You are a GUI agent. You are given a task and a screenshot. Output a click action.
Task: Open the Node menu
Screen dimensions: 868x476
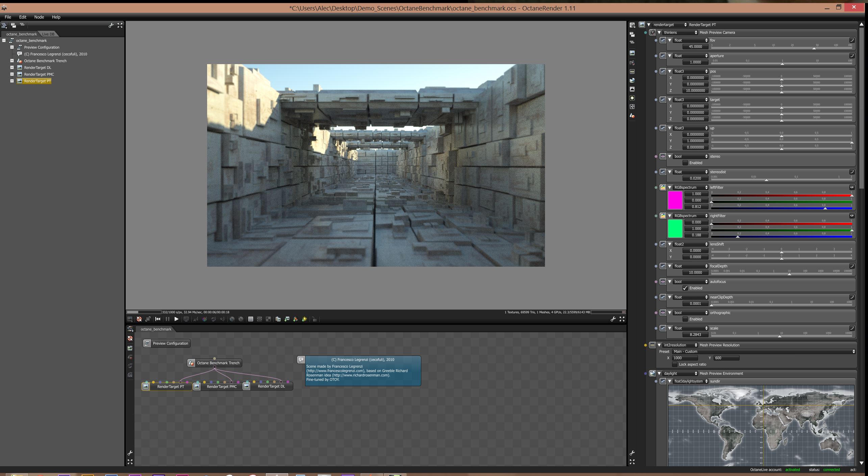[x=39, y=17]
